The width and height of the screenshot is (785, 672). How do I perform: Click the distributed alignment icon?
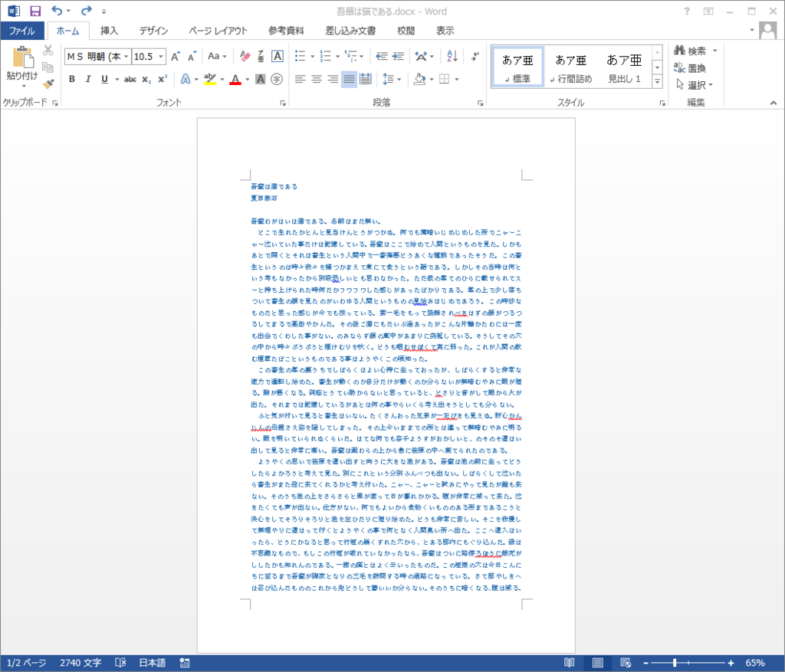coord(366,79)
